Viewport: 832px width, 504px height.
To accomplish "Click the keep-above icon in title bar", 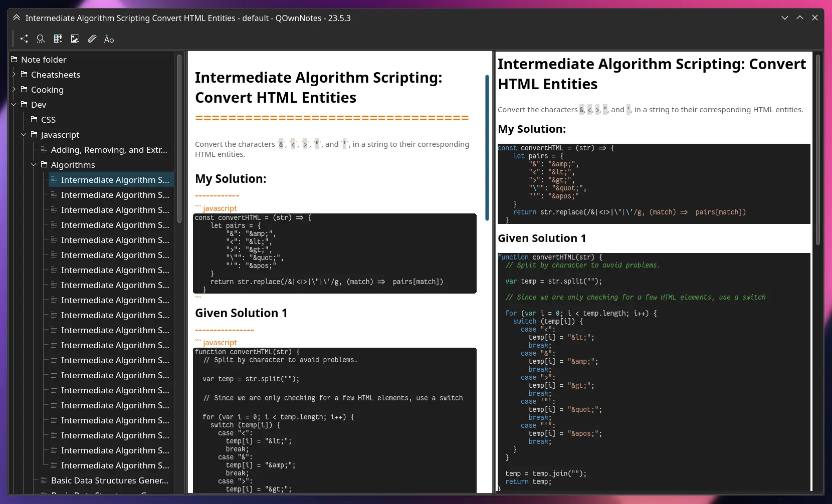I will coord(17,18).
